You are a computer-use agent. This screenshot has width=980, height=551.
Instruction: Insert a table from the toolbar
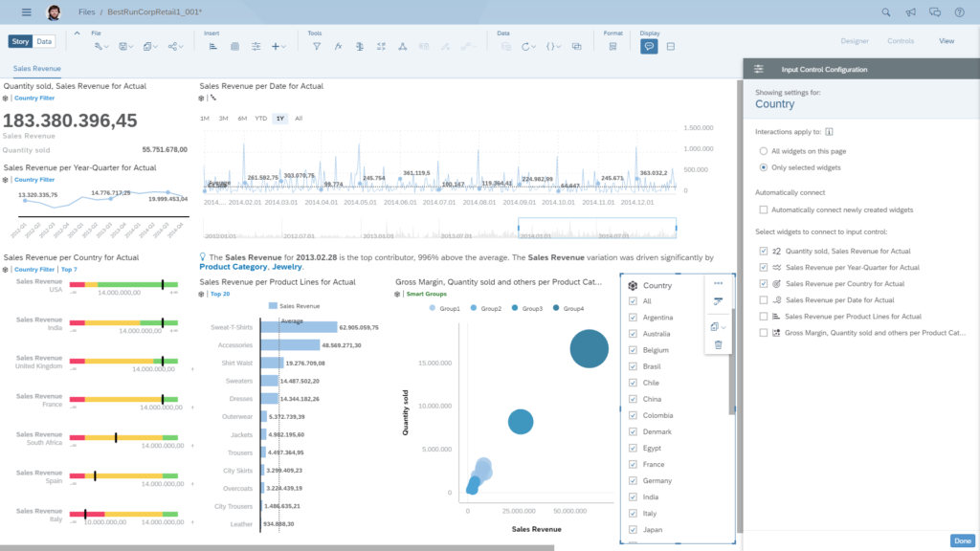click(x=235, y=46)
